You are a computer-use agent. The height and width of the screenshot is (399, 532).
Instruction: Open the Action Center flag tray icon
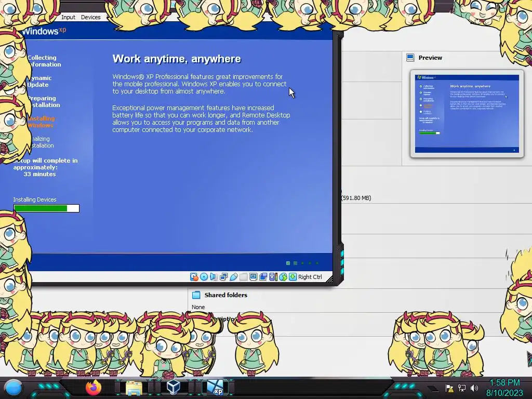click(449, 388)
